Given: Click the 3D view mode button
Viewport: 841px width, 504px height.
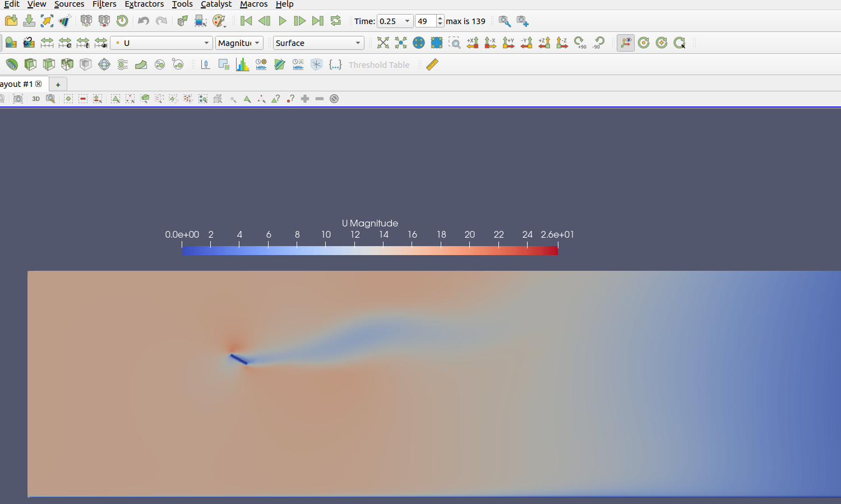Looking at the screenshot, I should click(x=36, y=99).
